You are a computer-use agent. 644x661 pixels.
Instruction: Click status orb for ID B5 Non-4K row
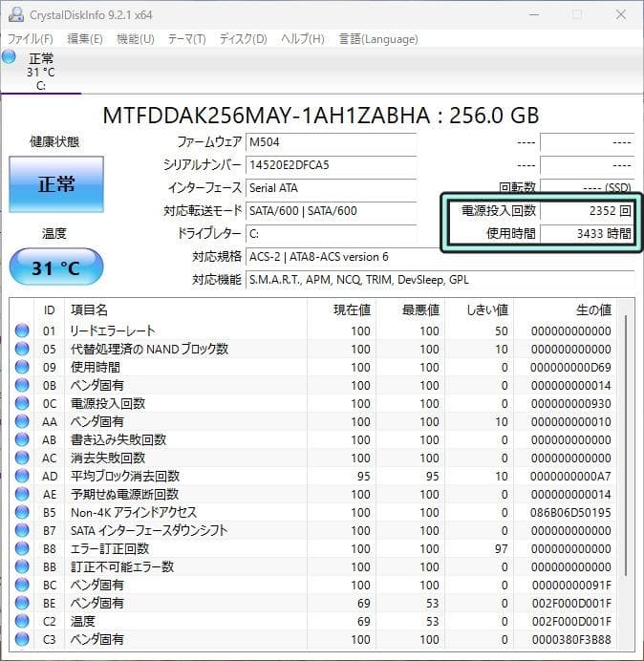(22, 512)
